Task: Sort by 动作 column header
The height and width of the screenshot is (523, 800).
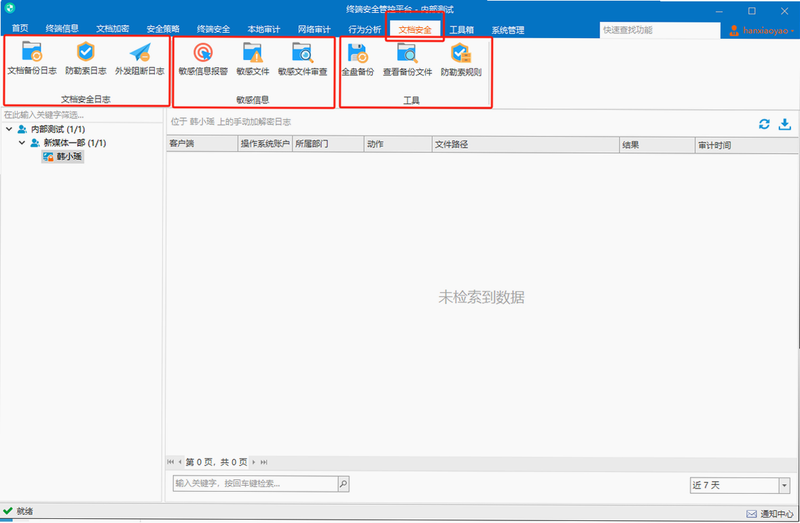Action: (x=398, y=144)
